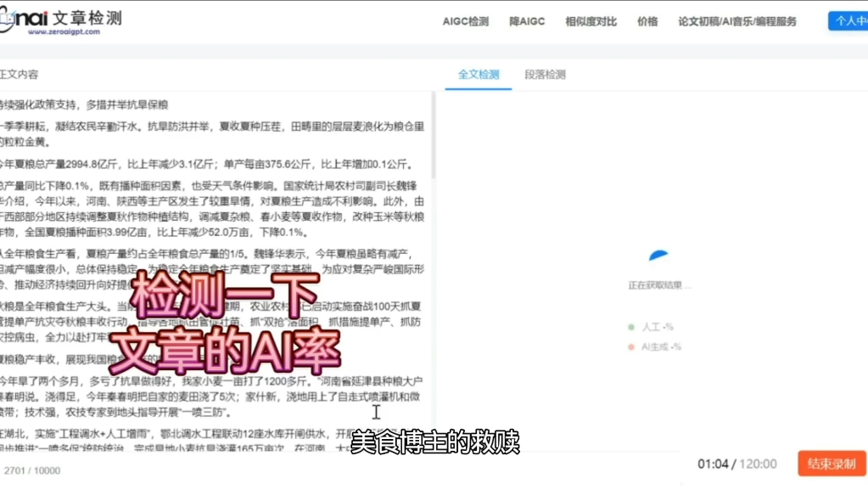The image size is (868, 490).
Task: Click the zeroaigpt 文章检测 site logo
Action: (61, 21)
